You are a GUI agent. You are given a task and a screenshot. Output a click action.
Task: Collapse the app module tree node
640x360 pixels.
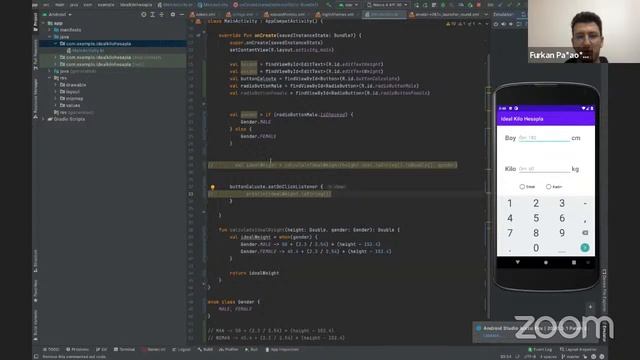43,23
